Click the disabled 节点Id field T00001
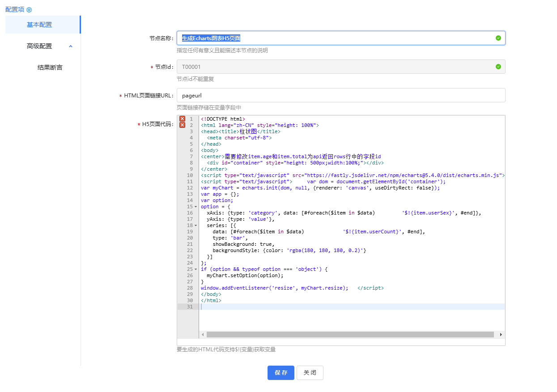Viewport: 557px width, 392px height. coord(341,67)
